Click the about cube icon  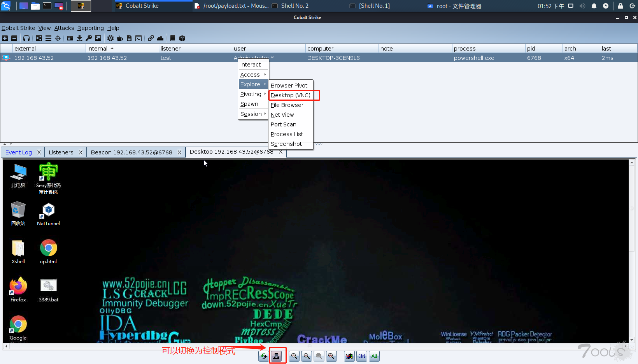coord(182,38)
